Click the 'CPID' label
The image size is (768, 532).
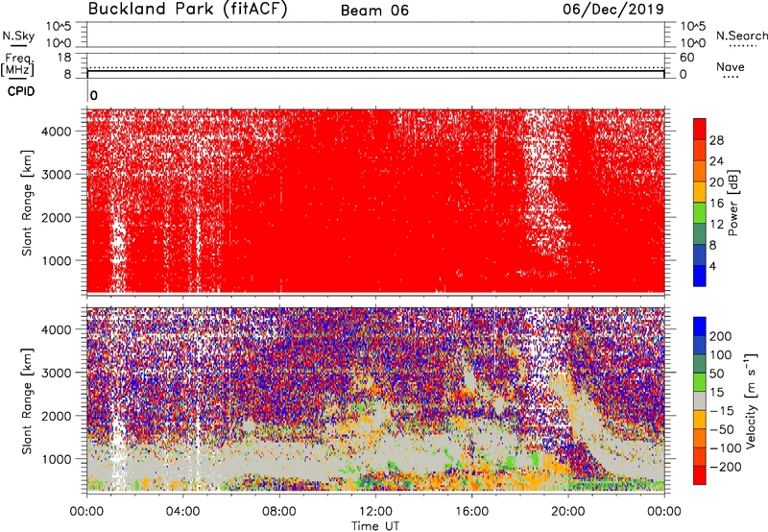click(x=21, y=91)
